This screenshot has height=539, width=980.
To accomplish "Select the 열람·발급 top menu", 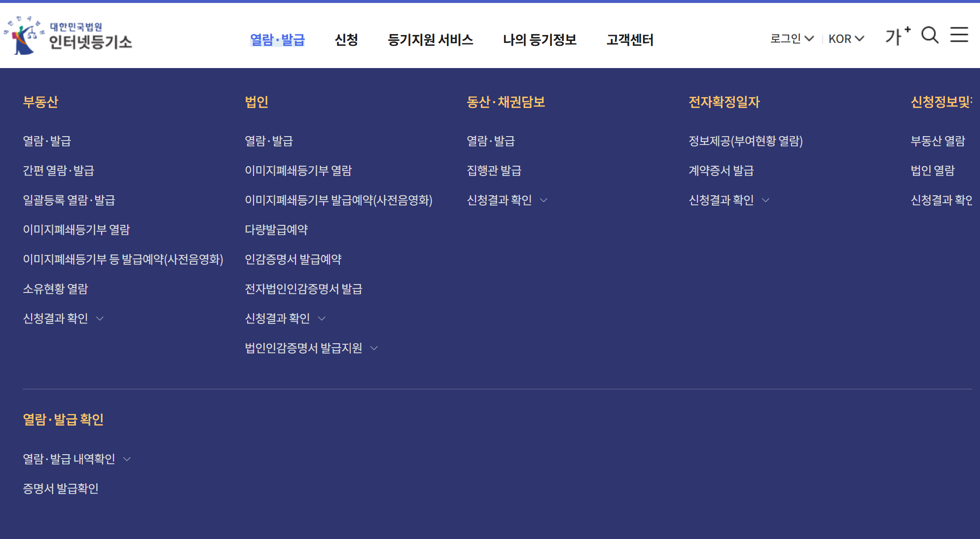I will (x=278, y=39).
